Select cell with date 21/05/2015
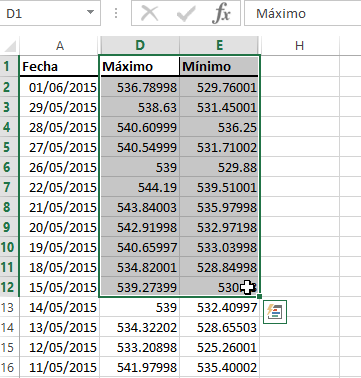 pyautogui.click(x=60, y=207)
